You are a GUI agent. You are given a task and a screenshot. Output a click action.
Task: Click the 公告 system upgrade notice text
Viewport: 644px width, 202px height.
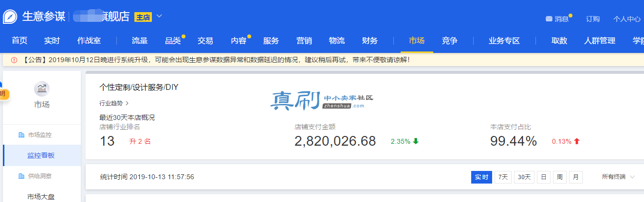[216, 60]
